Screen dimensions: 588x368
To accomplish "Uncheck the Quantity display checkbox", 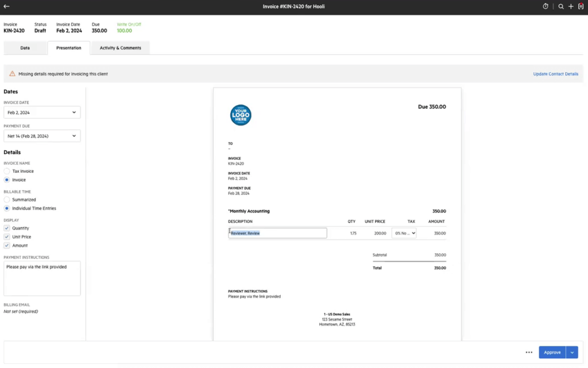I will 7,228.
